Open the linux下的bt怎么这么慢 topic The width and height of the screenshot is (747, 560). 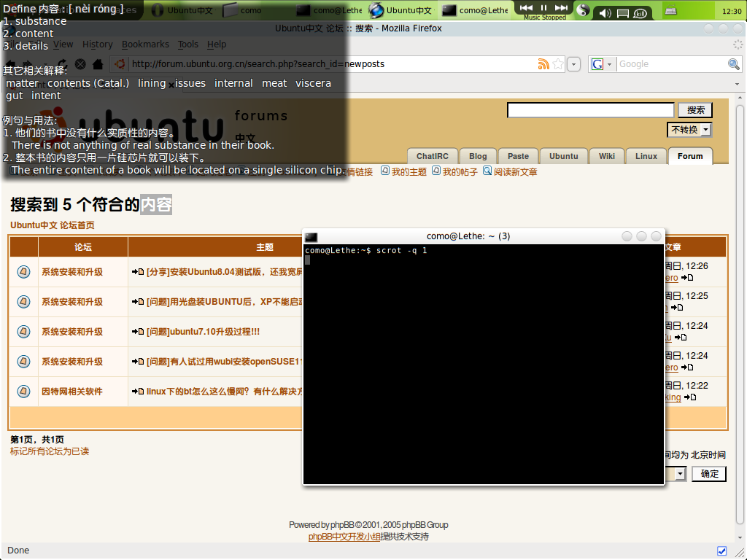click(225, 392)
